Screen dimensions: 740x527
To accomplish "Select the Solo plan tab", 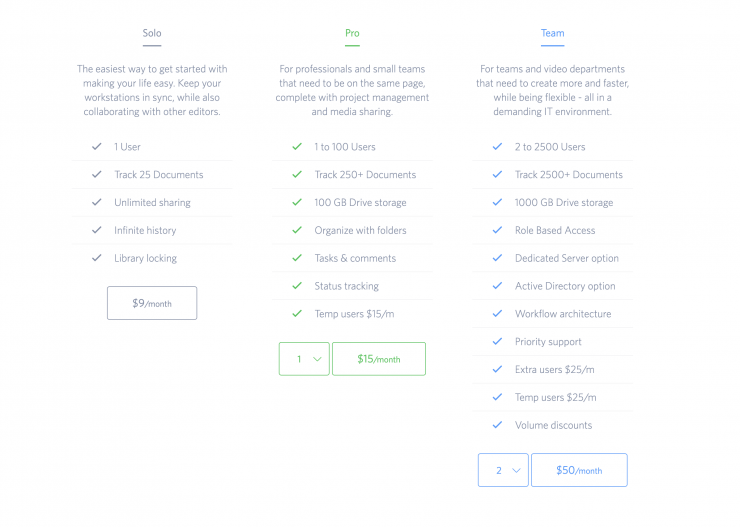I will click(x=152, y=34).
